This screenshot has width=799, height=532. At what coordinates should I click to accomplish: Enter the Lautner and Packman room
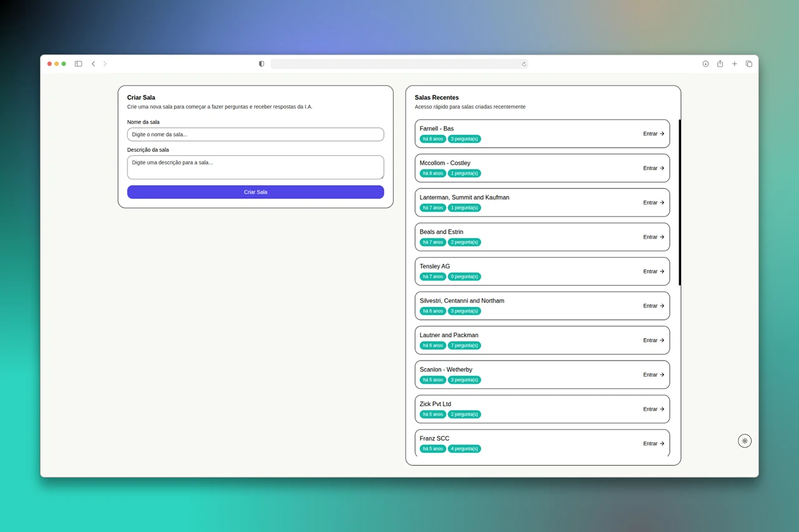(x=654, y=340)
